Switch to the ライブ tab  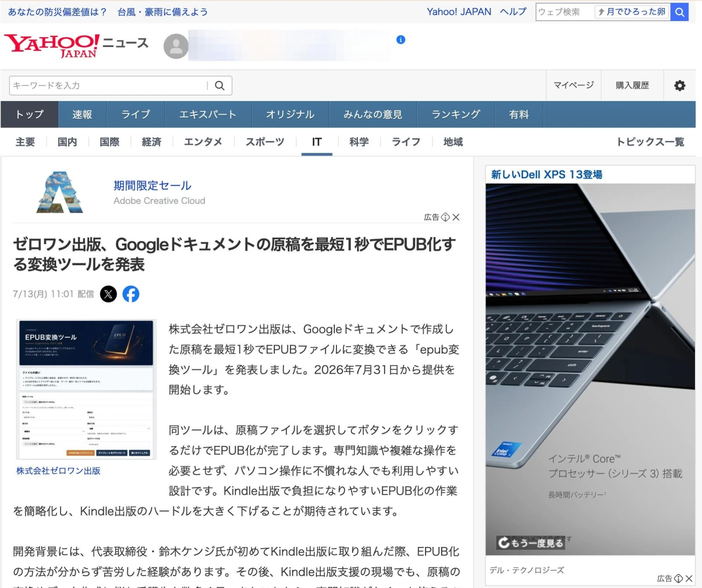(x=136, y=114)
